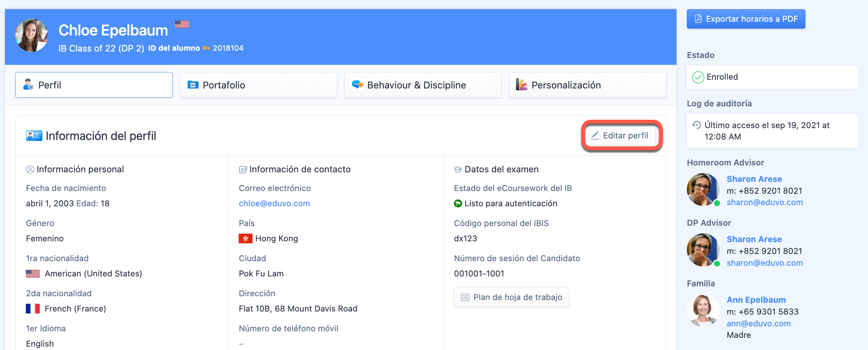Viewport: 868px width, 350px height.
Task: Switch to the Portafolio tab
Action: 258,85
